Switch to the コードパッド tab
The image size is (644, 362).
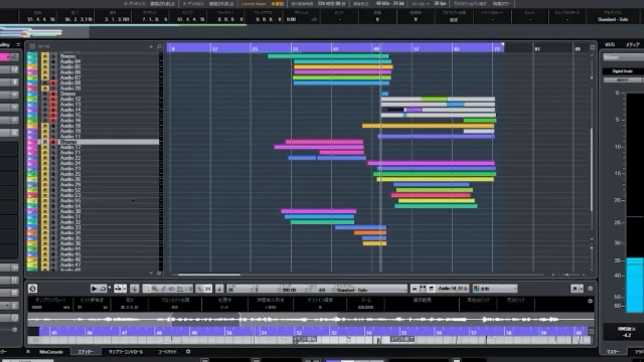click(x=167, y=351)
